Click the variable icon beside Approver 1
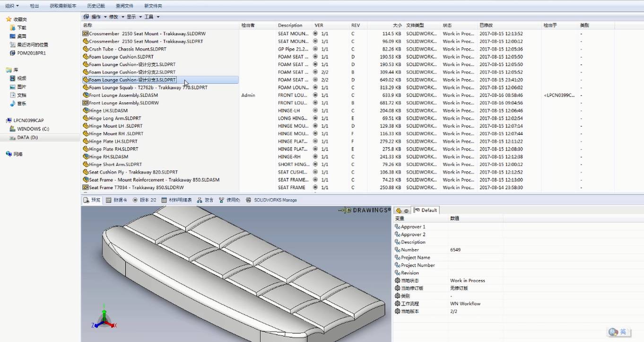Image resolution: width=644 pixels, height=342 pixels. pyautogui.click(x=397, y=227)
